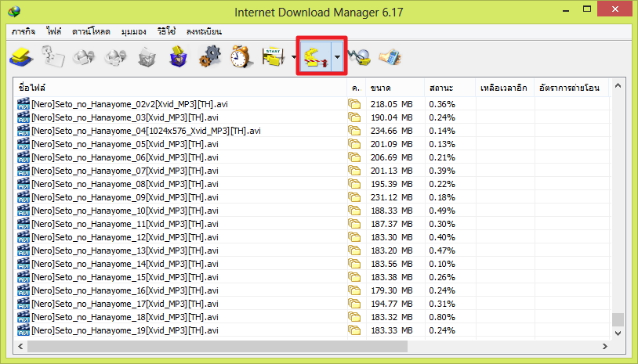Click the 234.66 MB size cell
The image size is (638, 364).
pos(391,131)
